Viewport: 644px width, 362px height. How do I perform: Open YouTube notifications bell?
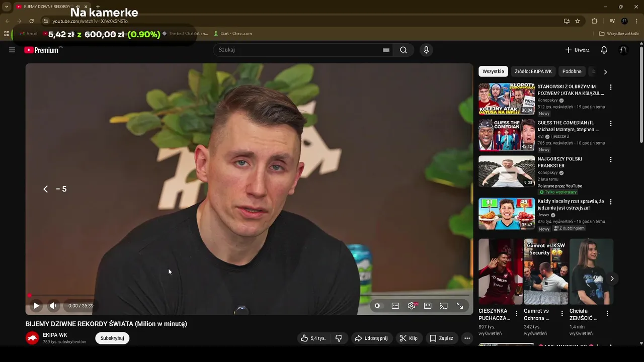604,50
